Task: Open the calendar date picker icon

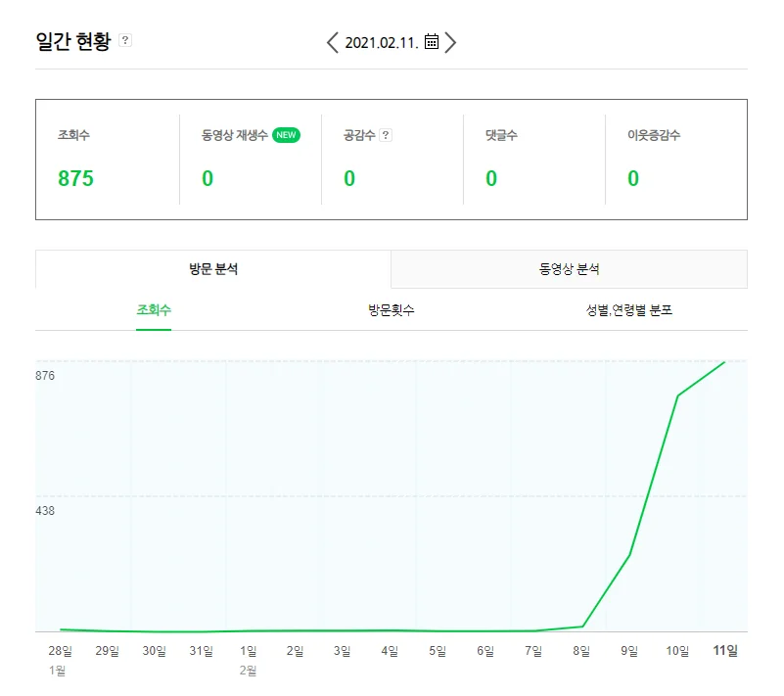Action: pyautogui.click(x=432, y=42)
